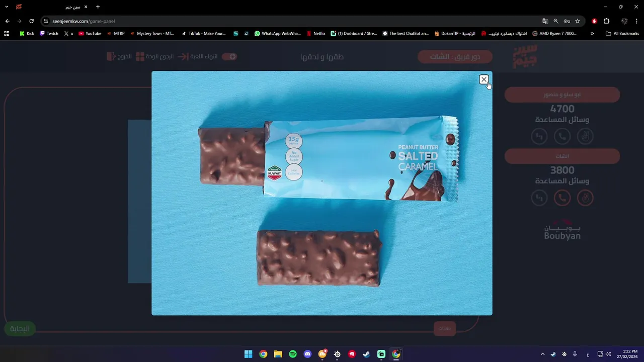Click the Seen Jeem logo in header
Viewport: 644px width, 362px height.
525,56
